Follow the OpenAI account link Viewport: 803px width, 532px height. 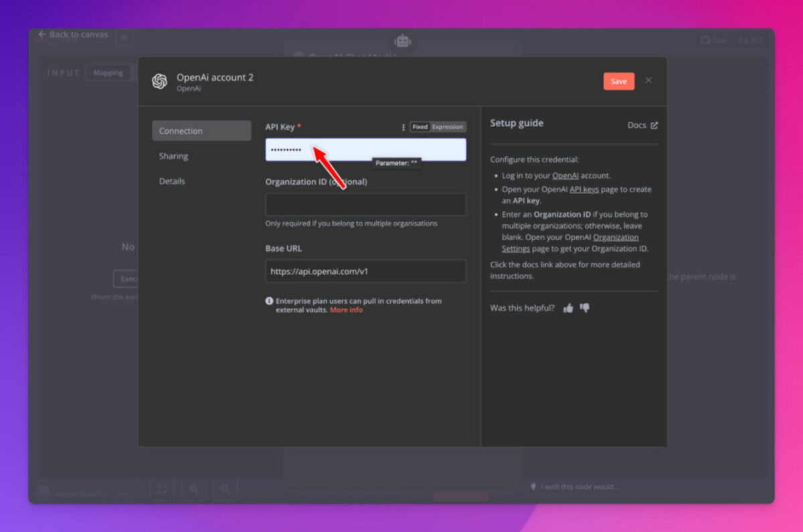pyautogui.click(x=565, y=176)
